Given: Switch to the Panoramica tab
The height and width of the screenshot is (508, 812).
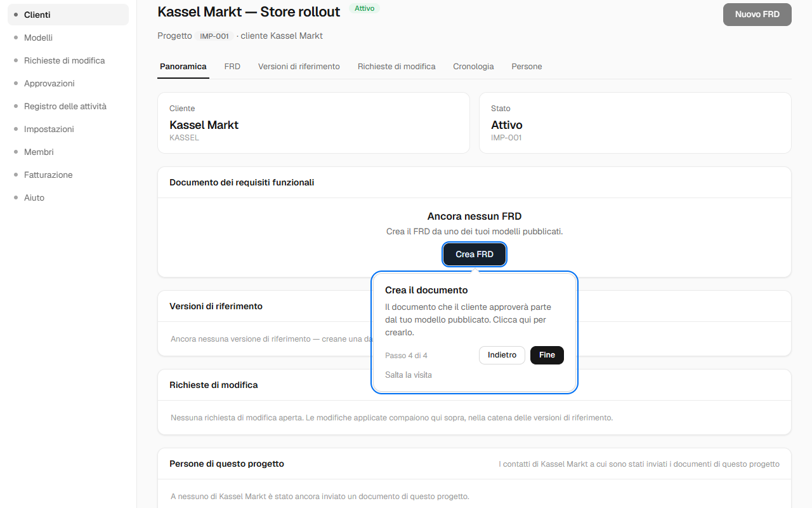Looking at the screenshot, I should pyautogui.click(x=183, y=67).
